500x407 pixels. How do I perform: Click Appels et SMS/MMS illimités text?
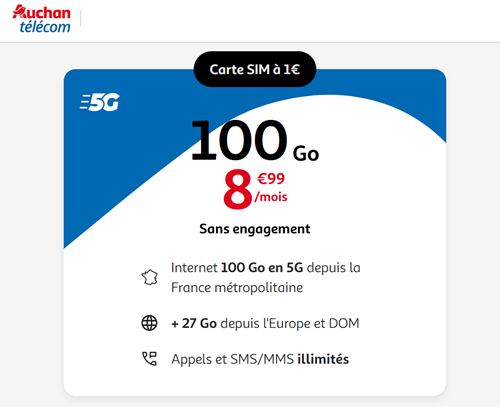click(260, 359)
